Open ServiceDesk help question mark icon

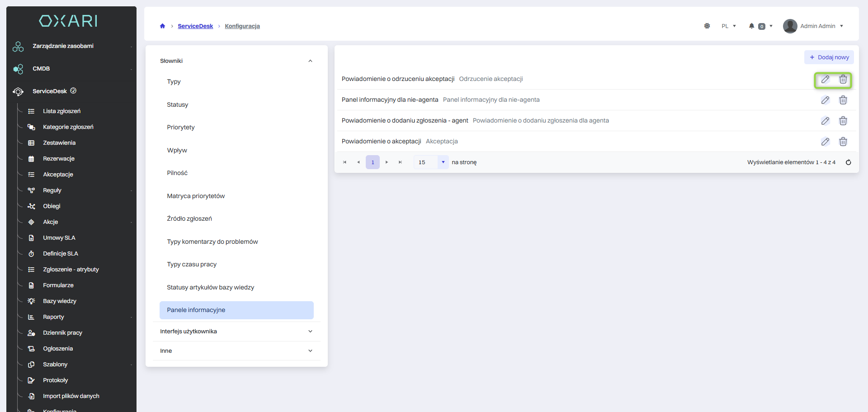[x=73, y=91]
